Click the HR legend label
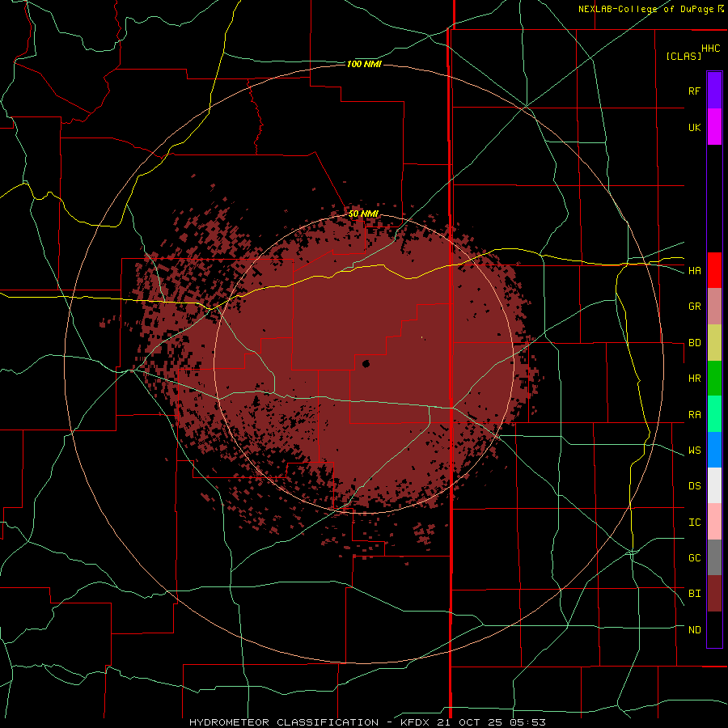 [x=694, y=379]
